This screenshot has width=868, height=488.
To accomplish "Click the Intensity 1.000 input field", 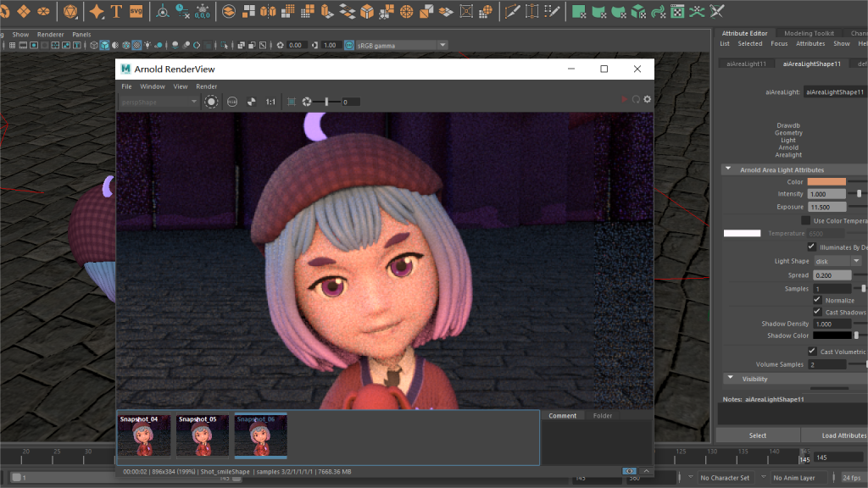I will tap(826, 194).
